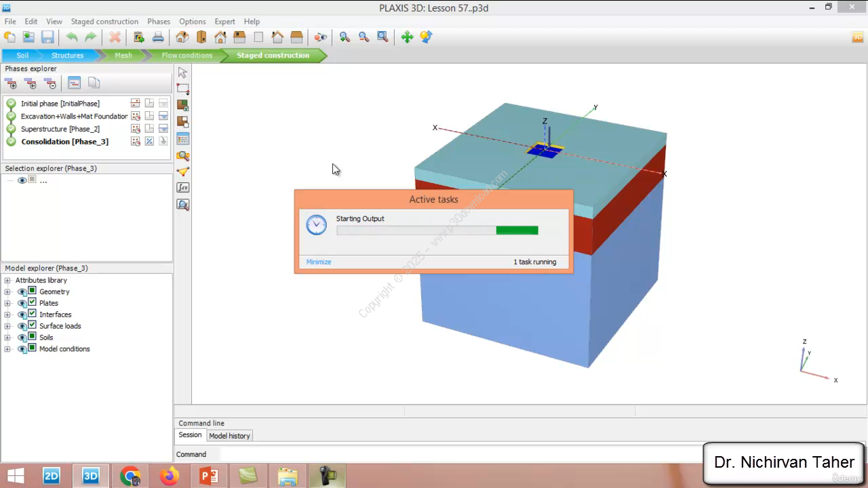Open Firefox from the taskbar

point(170,476)
